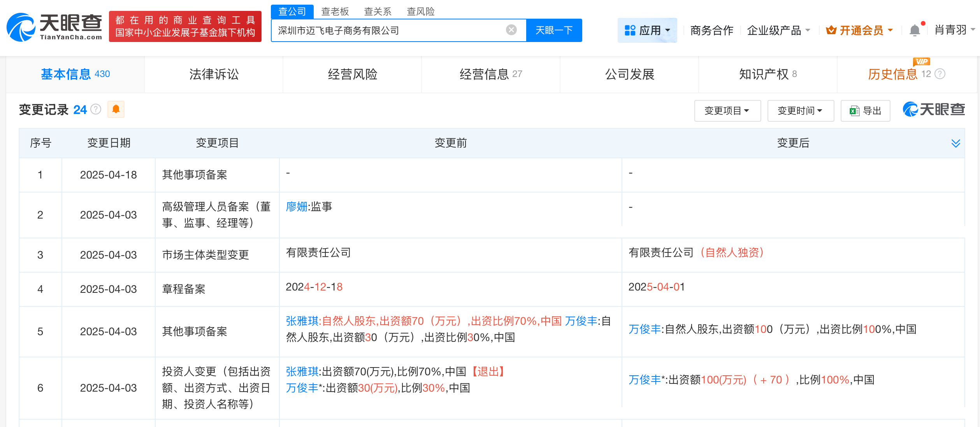Image resolution: width=980 pixels, height=427 pixels.
Task: Switch to the 查老板 tab
Action: 335,11
